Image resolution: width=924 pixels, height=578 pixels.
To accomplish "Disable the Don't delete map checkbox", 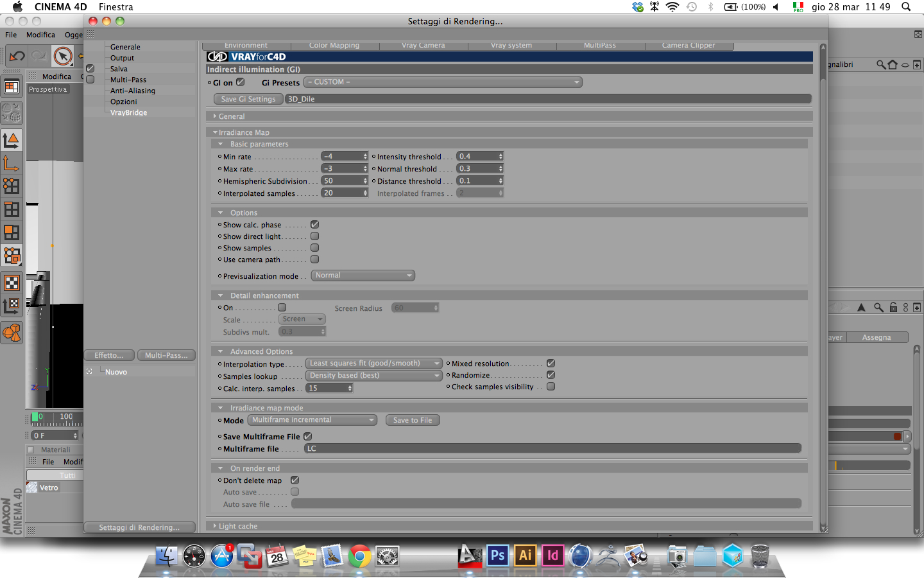I will [x=295, y=480].
